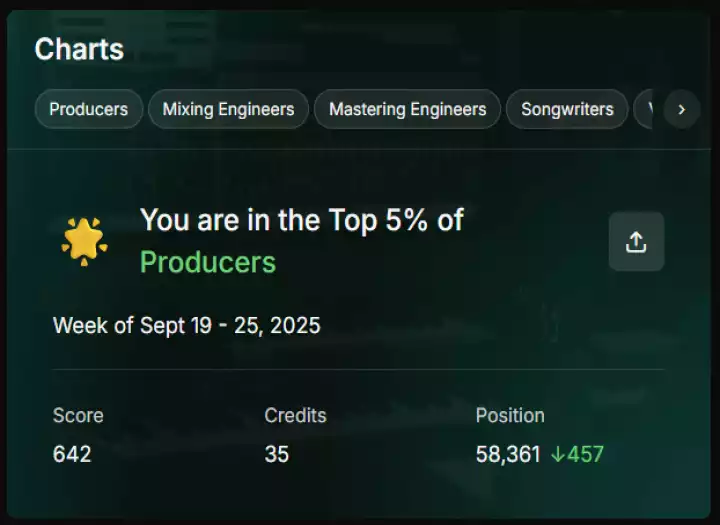The height and width of the screenshot is (525, 720).
Task: Click the Charts heading
Action: point(79,49)
